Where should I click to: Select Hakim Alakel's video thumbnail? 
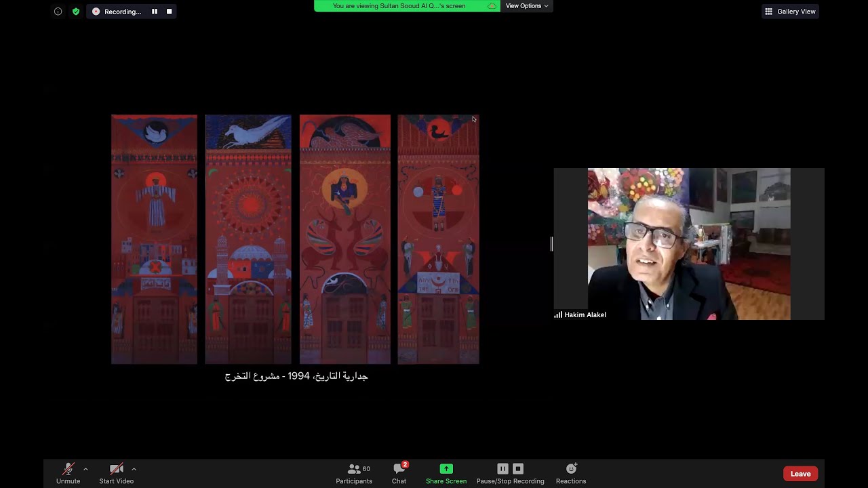pyautogui.click(x=689, y=244)
